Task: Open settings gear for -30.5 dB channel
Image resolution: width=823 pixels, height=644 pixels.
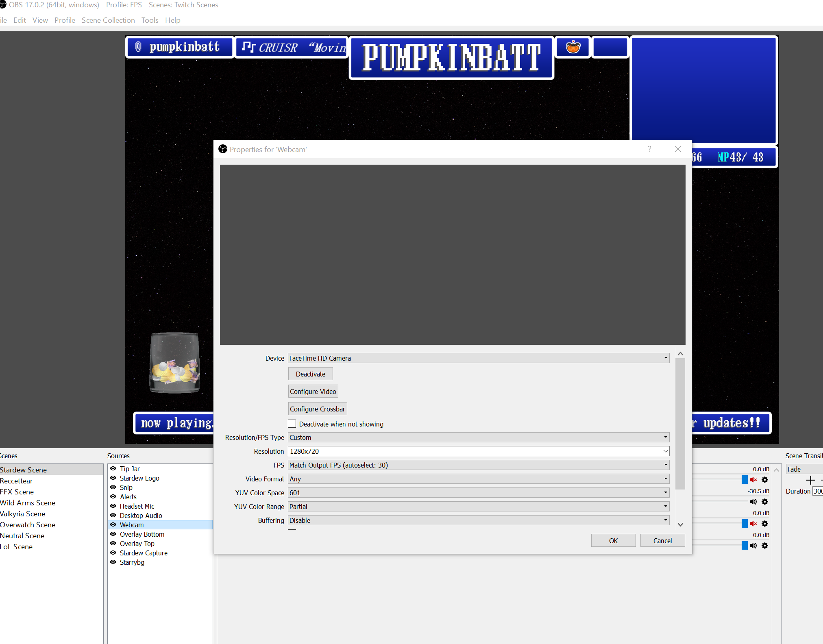Action: pos(765,502)
